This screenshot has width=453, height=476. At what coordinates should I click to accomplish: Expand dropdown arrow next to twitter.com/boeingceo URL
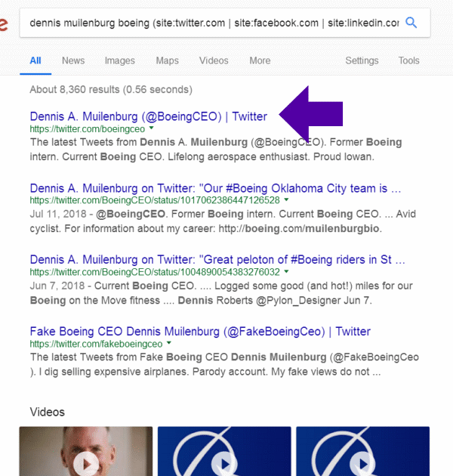(x=151, y=128)
